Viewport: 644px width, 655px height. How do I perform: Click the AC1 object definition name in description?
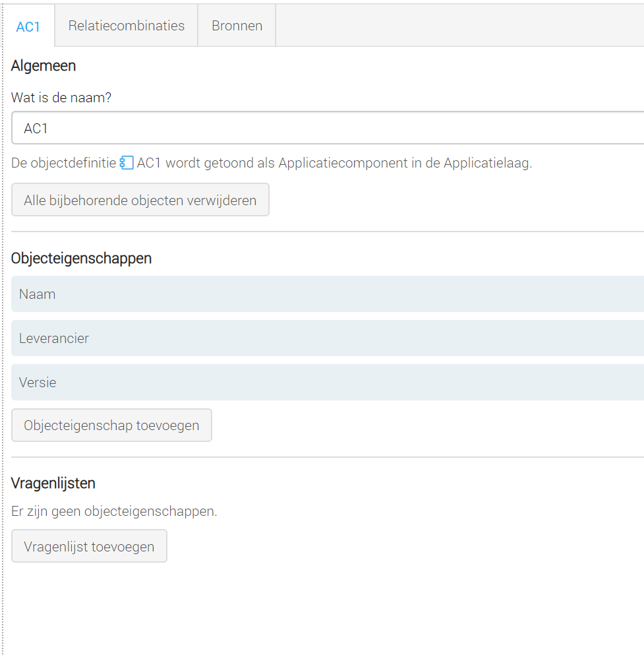pos(149,163)
